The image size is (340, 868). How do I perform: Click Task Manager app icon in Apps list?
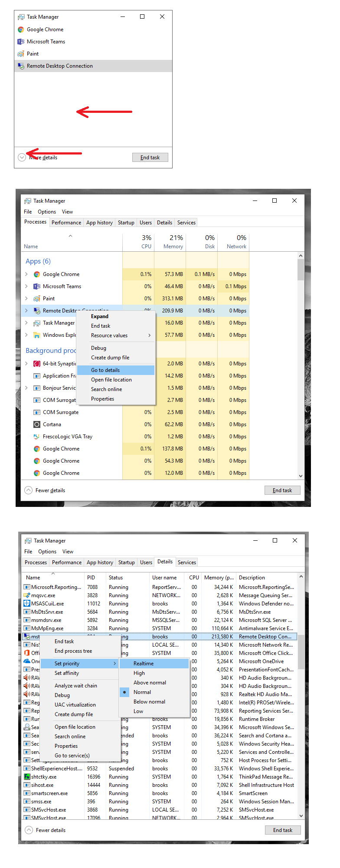(x=37, y=323)
